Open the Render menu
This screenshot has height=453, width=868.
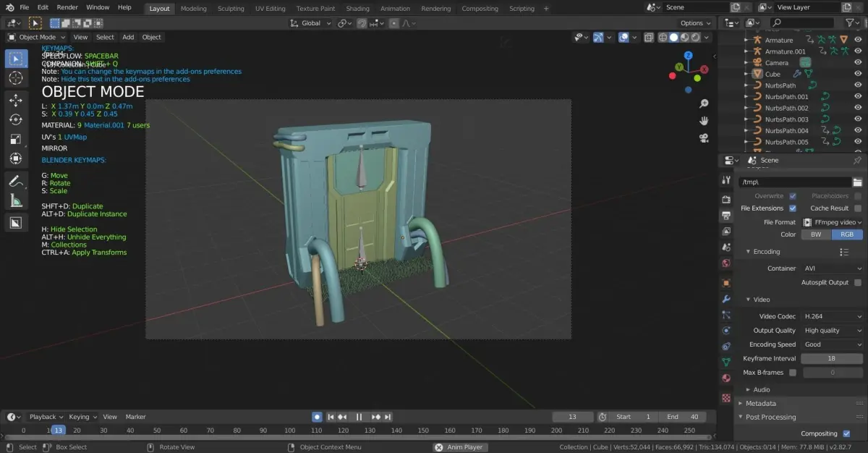click(67, 7)
